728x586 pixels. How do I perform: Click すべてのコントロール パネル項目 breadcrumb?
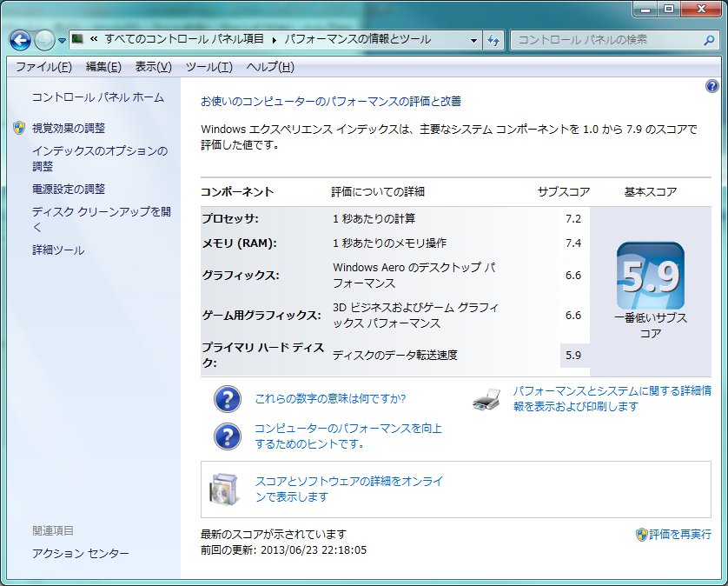point(184,39)
